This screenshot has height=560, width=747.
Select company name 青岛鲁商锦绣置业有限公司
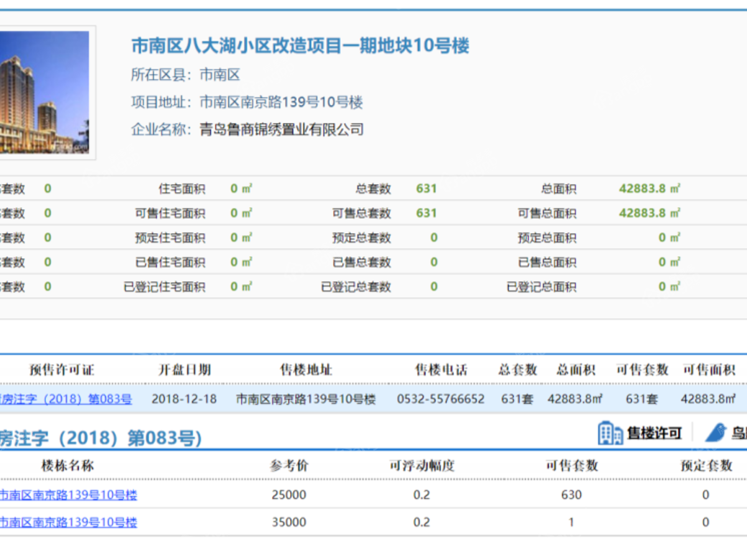pyautogui.click(x=281, y=129)
